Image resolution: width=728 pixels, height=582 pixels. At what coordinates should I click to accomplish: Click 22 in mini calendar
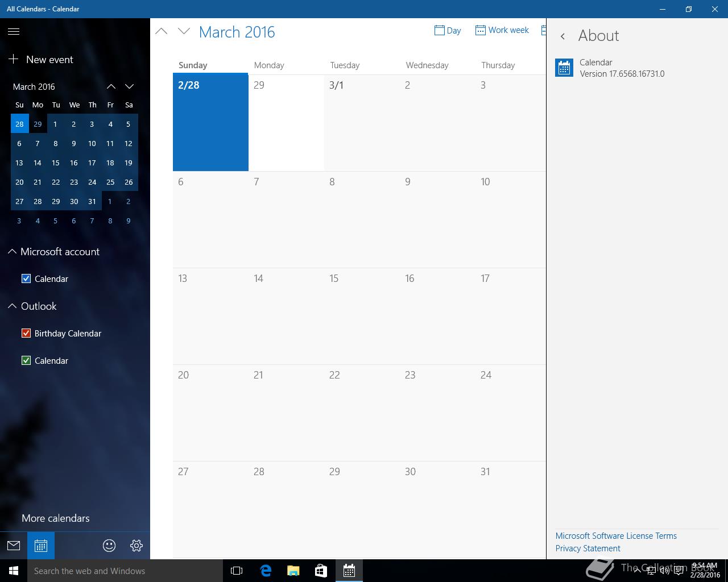click(56, 182)
